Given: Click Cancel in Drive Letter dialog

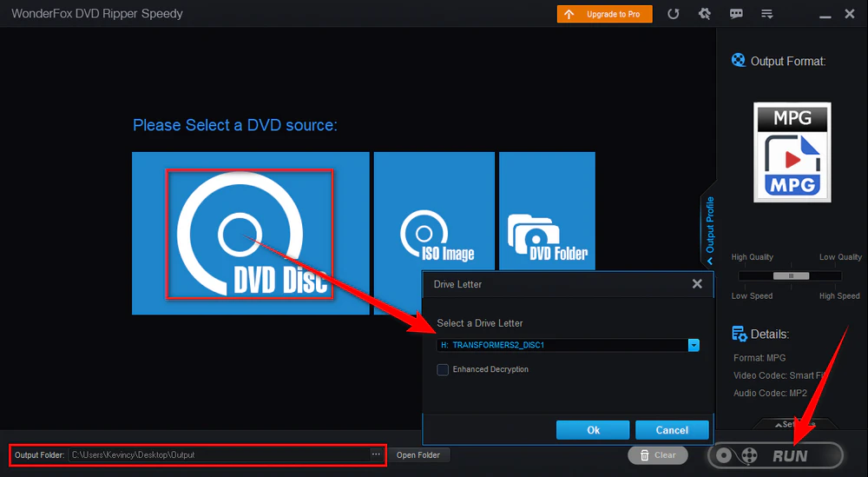Looking at the screenshot, I should (672, 430).
